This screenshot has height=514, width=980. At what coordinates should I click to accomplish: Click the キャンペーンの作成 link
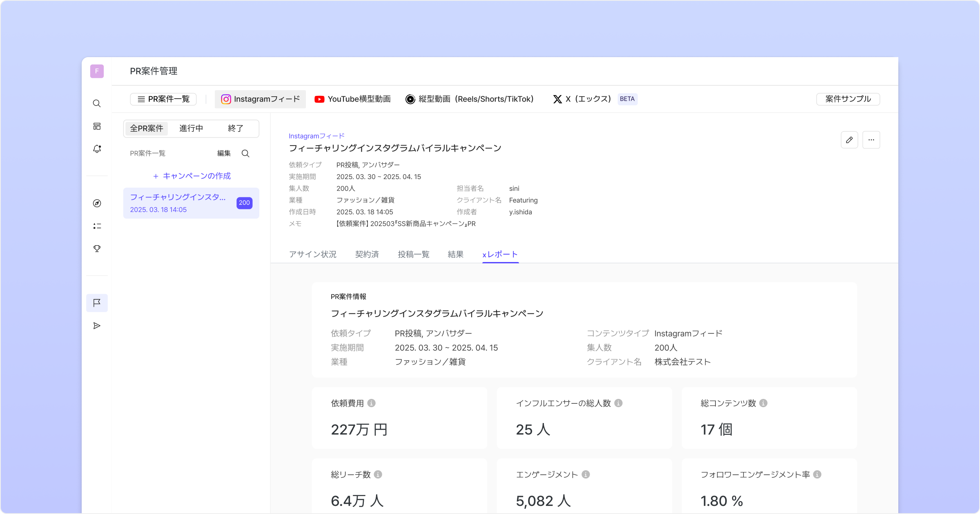pos(192,176)
